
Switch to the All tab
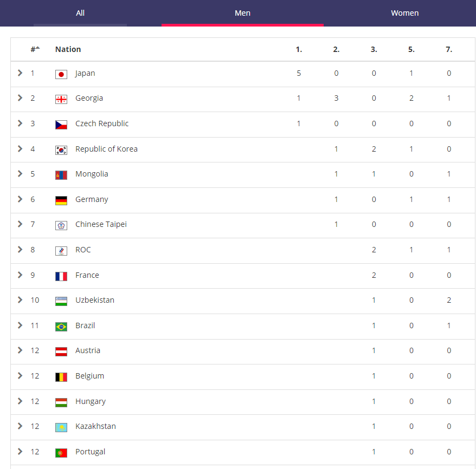point(80,13)
